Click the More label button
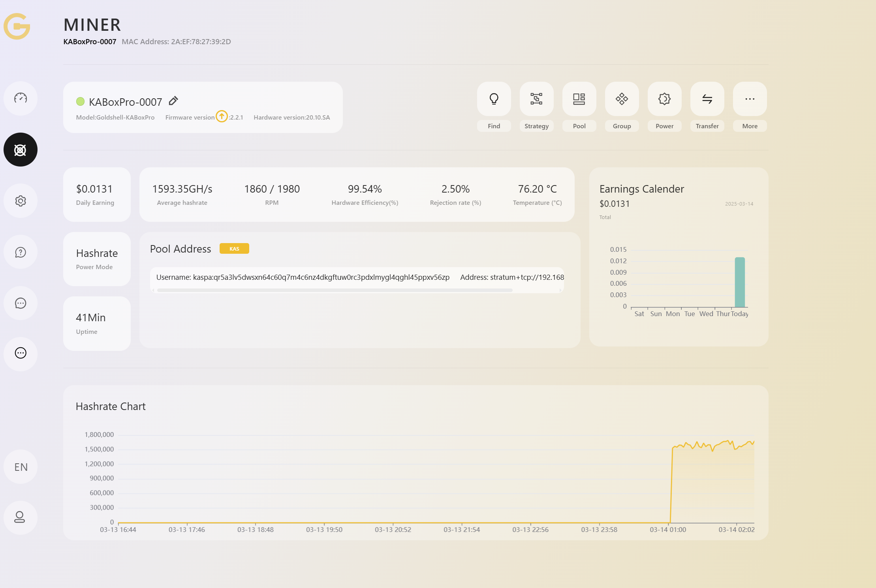The image size is (876, 588). [750, 126]
